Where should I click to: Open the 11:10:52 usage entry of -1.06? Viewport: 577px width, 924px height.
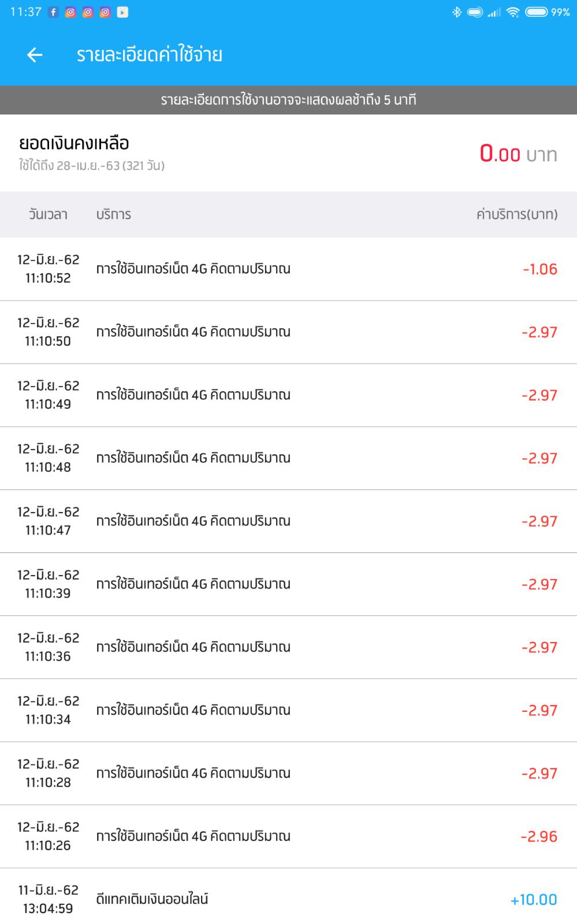[288, 269]
